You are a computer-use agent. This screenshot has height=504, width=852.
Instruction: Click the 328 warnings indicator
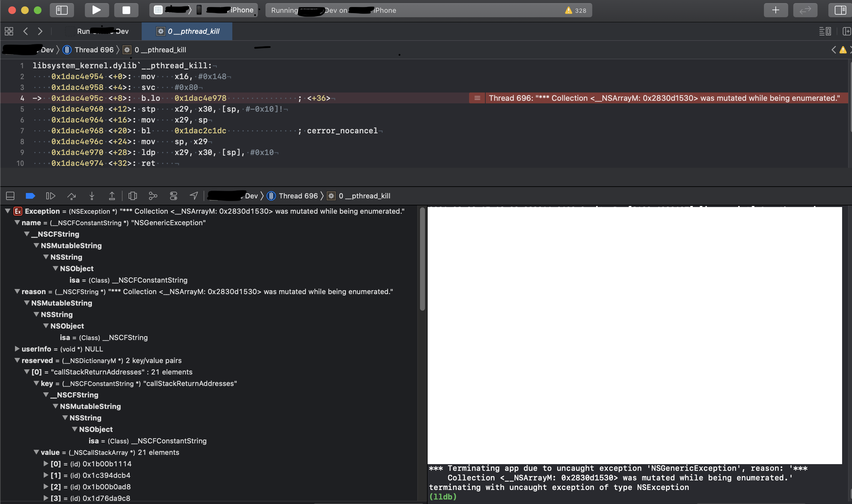click(575, 10)
